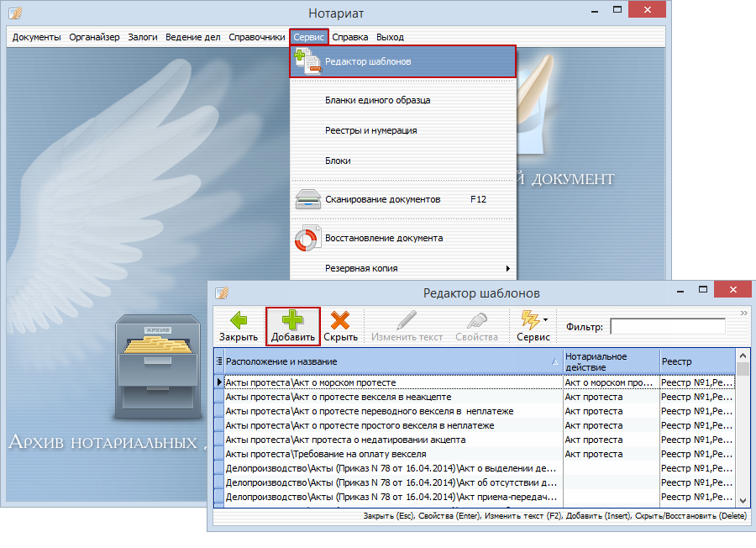Viewport: 756px width, 548px height.
Task: Sort by Расположение и название column header
Action: pyautogui.click(x=386, y=361)
